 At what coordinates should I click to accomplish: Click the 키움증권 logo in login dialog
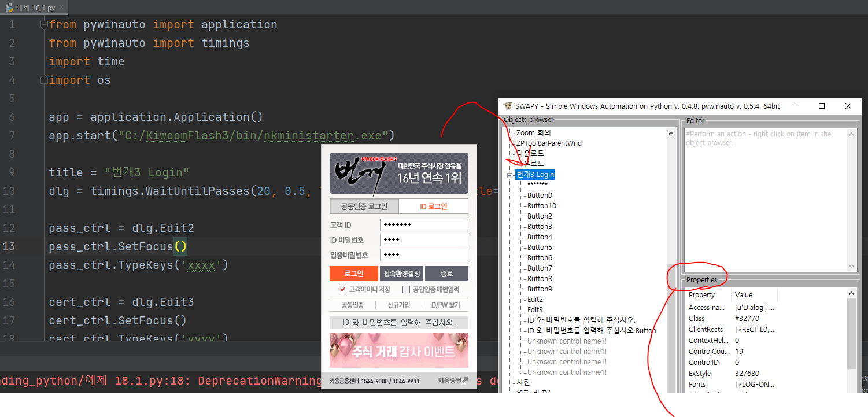[x=453, y=381]
